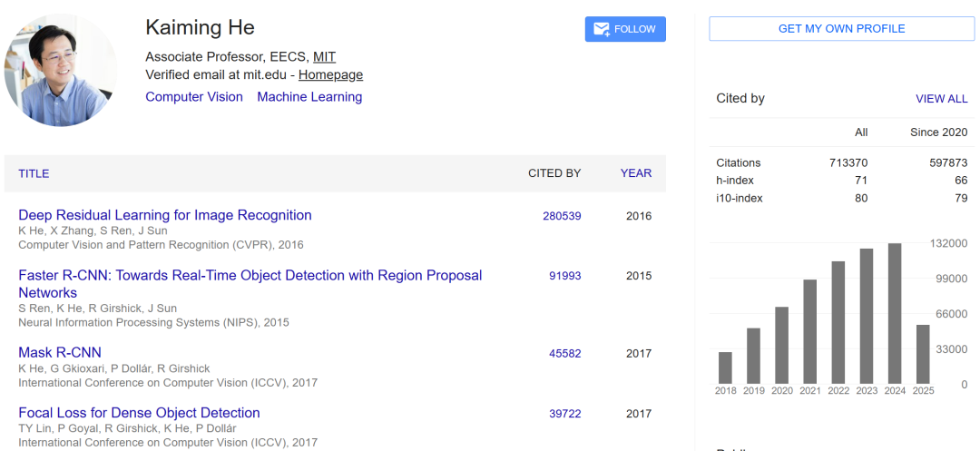Open Focal Loss for Dense Object Detection
Image resolution: width=980 pixels, height=451 pixels.
coord(139,413)
